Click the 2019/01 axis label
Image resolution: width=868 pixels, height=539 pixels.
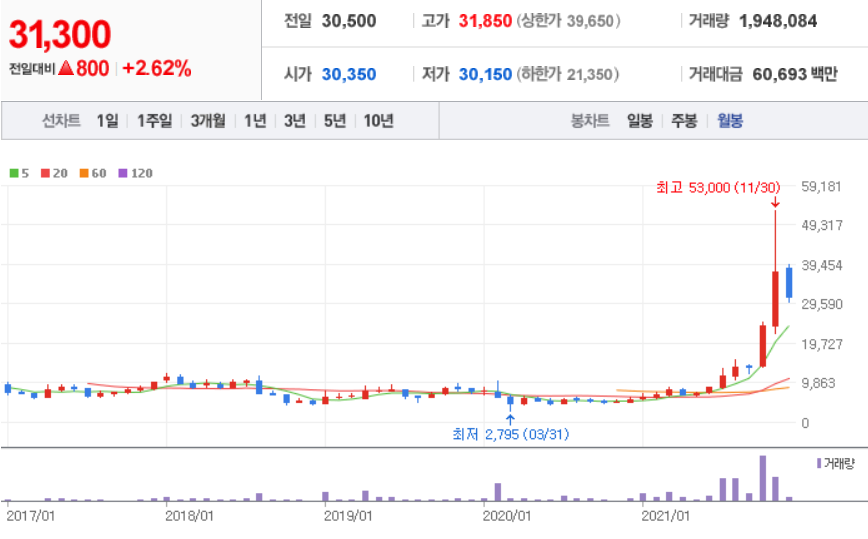click(348, 516)
